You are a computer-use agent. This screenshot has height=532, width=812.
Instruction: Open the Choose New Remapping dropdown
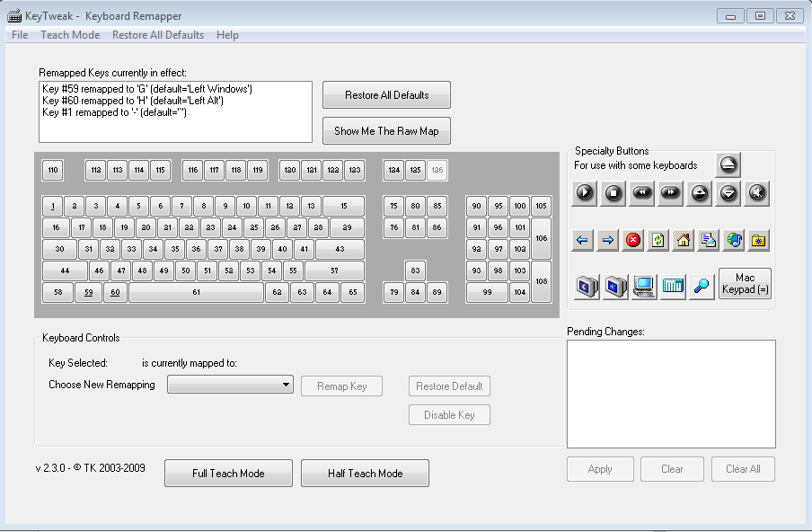click(x=230, y=385)
